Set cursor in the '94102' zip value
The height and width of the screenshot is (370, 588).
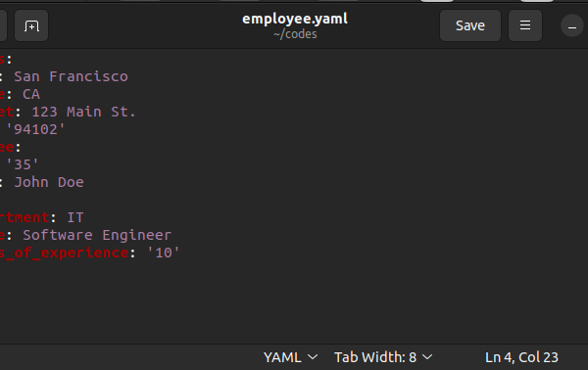point(35,129)
